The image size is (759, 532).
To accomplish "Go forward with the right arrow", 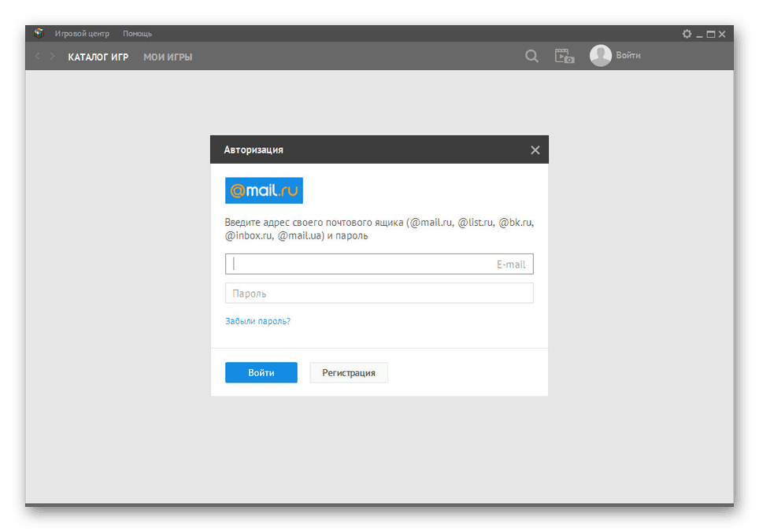I will click(52, 57).
